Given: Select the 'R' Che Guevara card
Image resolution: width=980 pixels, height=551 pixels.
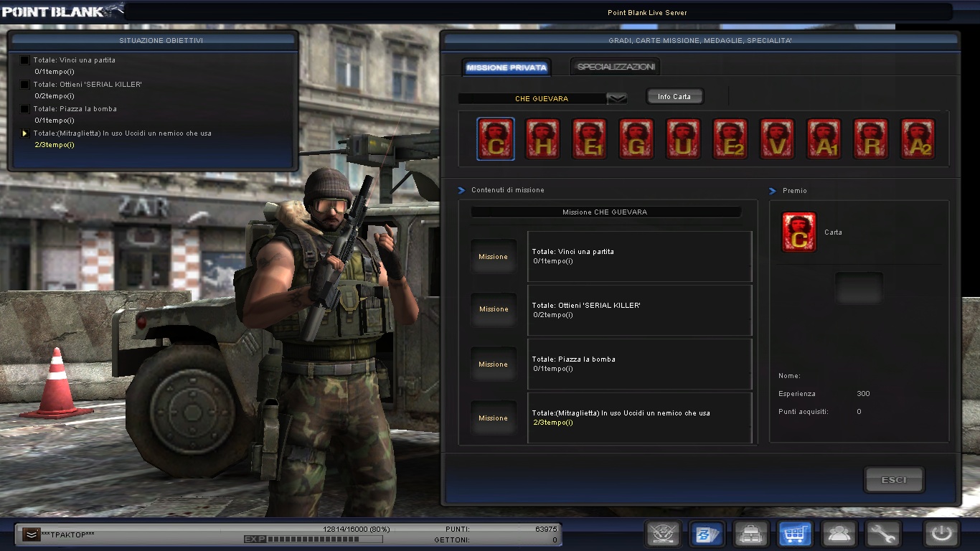Looking at the screenshot, I should click(x=871, y=138).
